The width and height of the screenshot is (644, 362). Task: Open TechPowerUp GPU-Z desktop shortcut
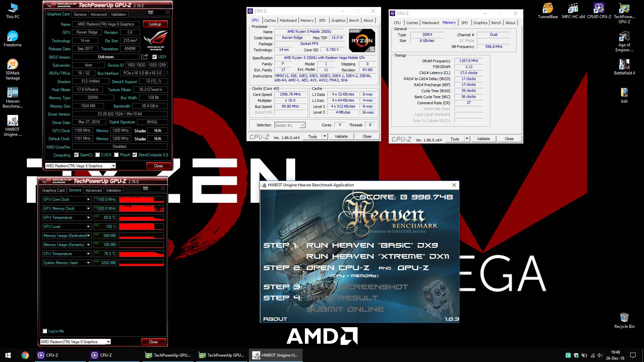pos(624,13)
